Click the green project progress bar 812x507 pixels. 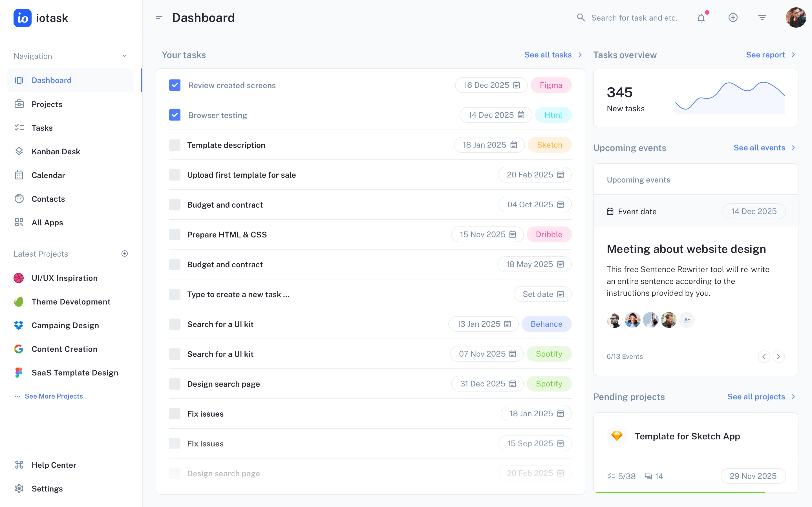point(679,492)
